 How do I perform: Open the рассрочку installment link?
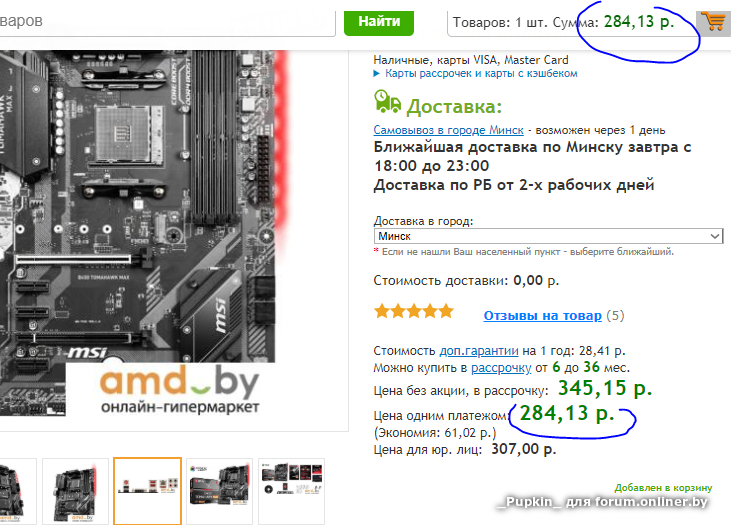coord(501,368)
